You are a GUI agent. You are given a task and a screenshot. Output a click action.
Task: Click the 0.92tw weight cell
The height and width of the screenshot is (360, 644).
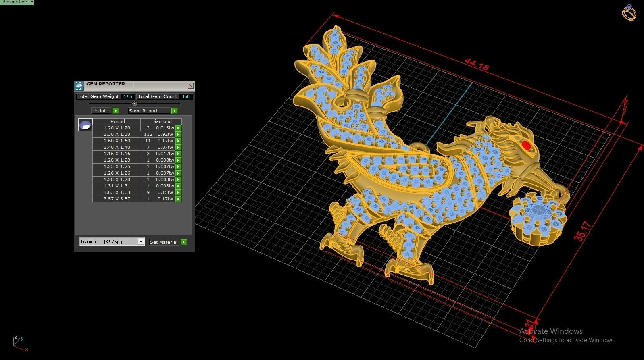coord(165,134)
